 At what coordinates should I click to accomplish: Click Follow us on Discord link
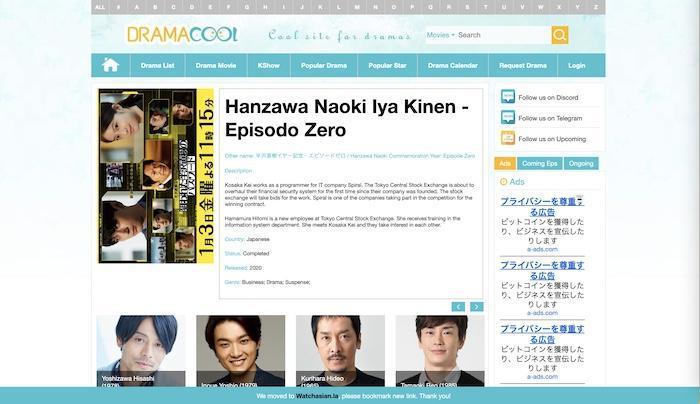pyautogui.click(x=548, y=97)
